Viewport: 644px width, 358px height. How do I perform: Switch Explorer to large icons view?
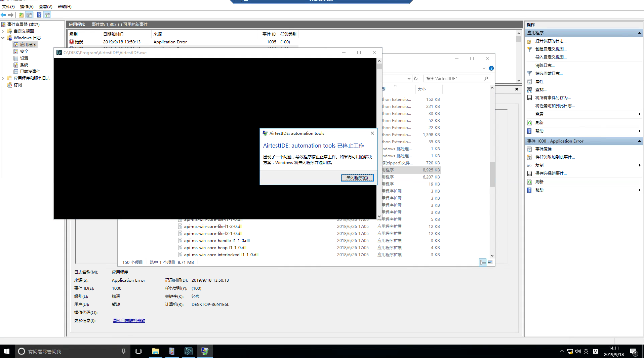(x=490, y=263)
